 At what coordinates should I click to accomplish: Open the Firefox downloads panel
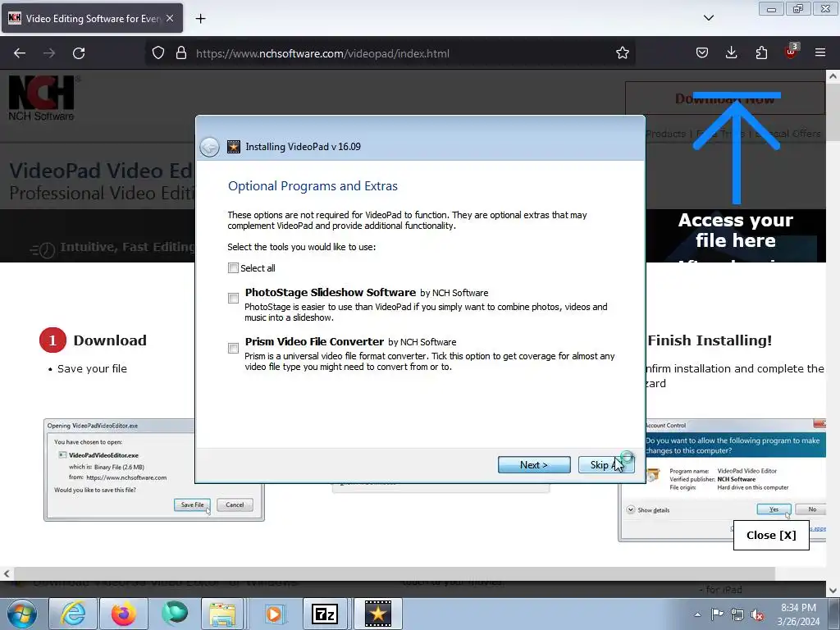[731, 53]
